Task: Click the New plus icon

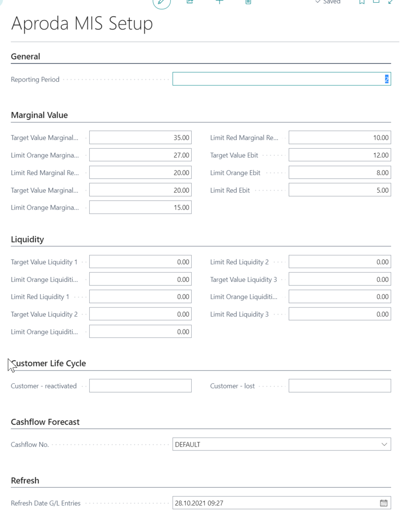Action: 219,2
